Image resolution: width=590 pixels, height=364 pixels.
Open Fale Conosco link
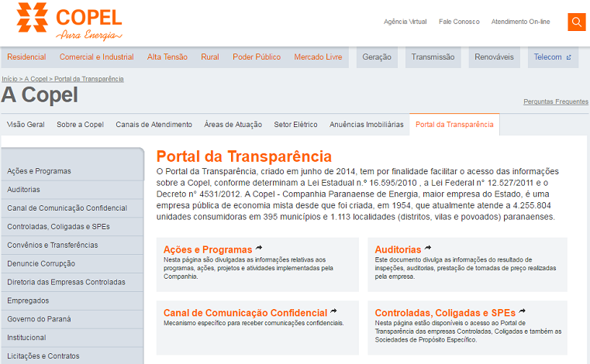pyautogui.click(x=459, y=22)
